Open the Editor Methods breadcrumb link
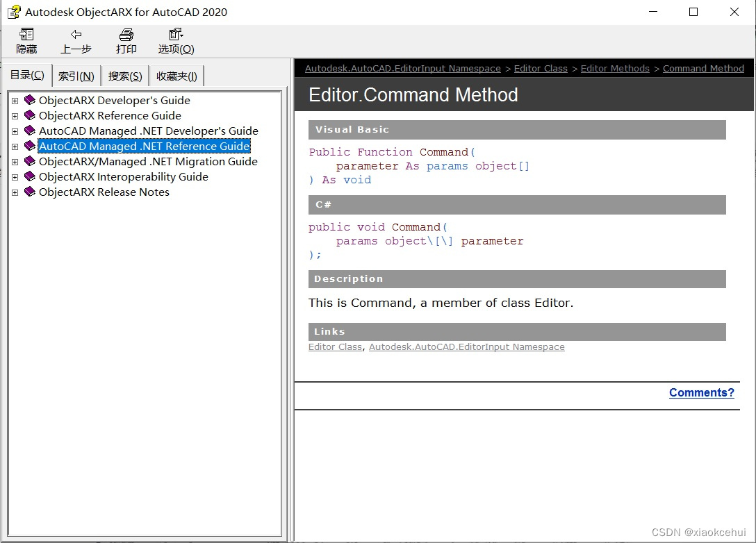756x543 pixels. click(615, 69)
